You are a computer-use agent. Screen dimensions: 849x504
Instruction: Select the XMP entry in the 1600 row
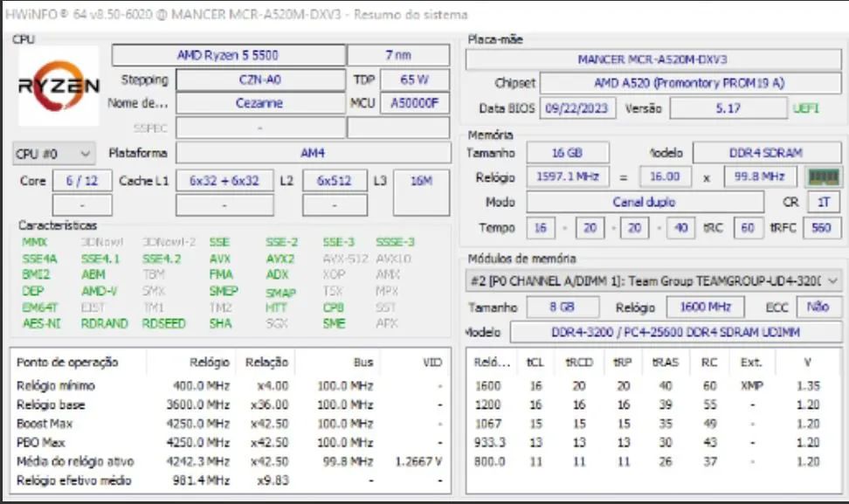[x=752, y=386]
